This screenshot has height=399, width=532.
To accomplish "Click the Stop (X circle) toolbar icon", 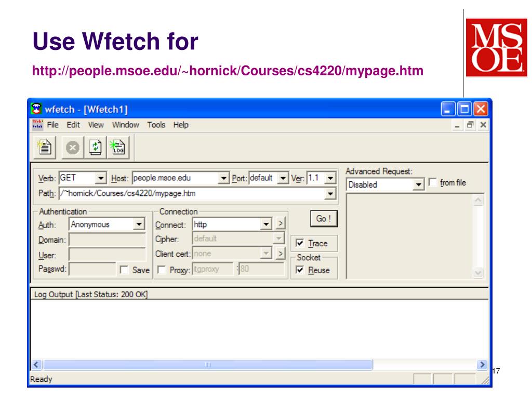I will pos(73,148).
